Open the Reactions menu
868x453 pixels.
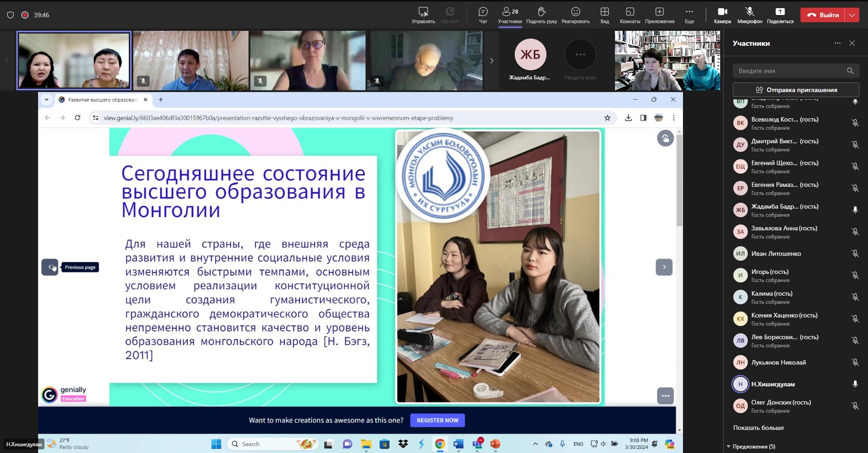[575, 15]
